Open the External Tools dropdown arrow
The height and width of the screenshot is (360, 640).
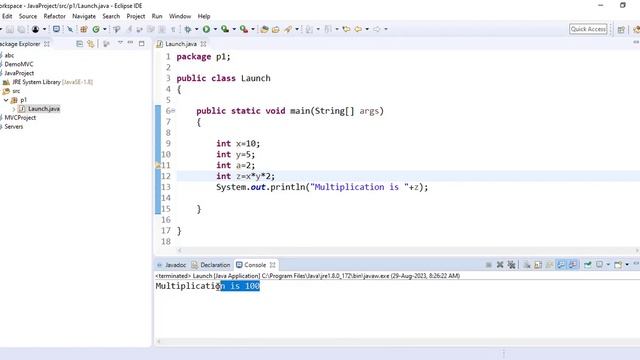(253, 29)
